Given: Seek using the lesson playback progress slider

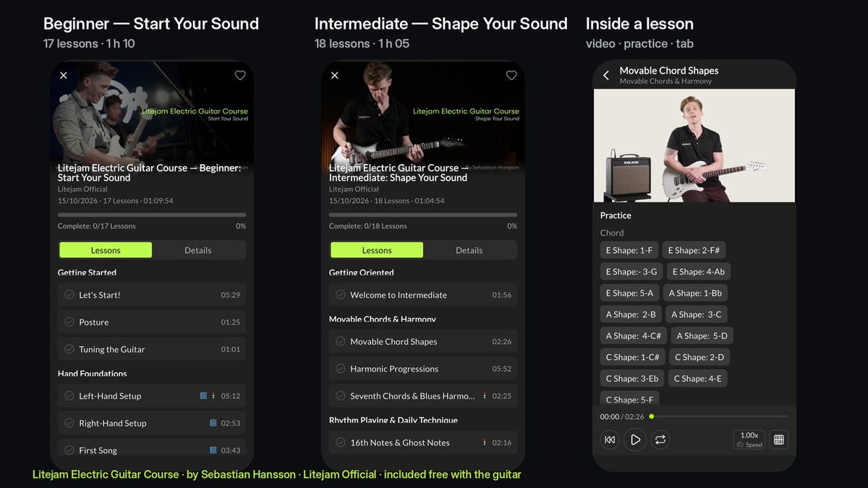Looking at the screenshot, I should 718,416.
